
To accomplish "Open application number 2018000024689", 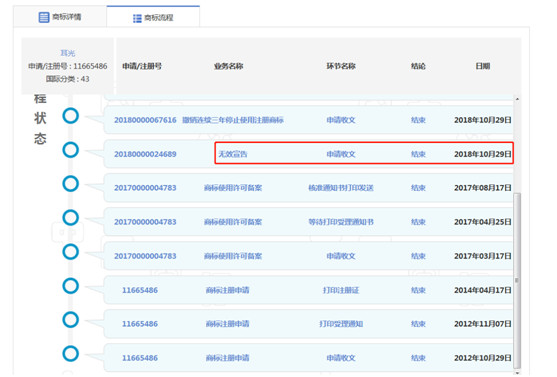I will pos(145,154).
